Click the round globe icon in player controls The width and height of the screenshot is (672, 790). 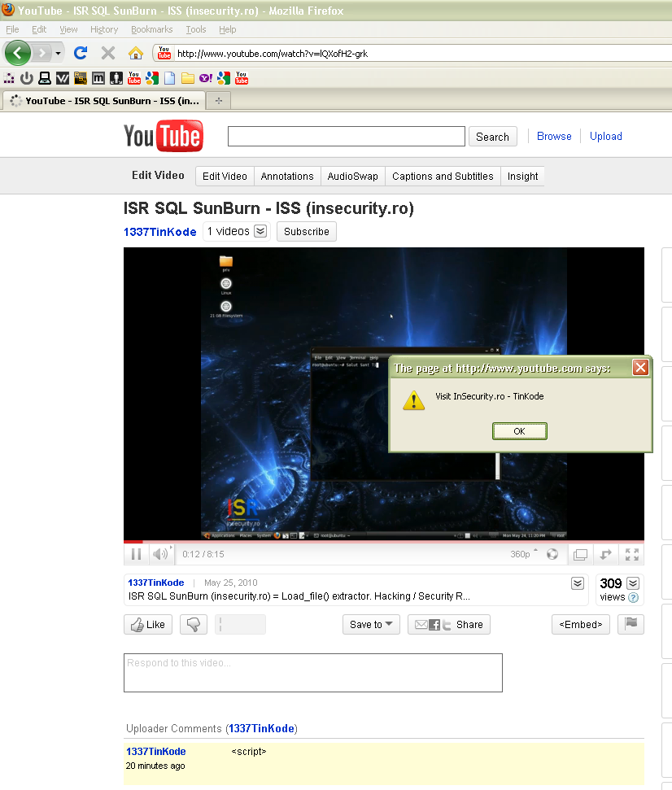pyautogui.click(x=552, y=554)
